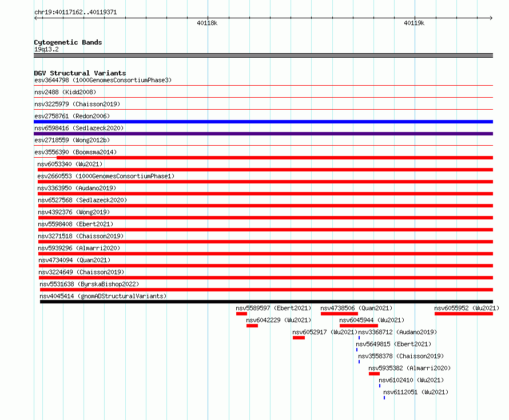The height and width of the screenshot is (420, 509).
Task: Click the blue esv2758761 variant bar
Action: 263,122
